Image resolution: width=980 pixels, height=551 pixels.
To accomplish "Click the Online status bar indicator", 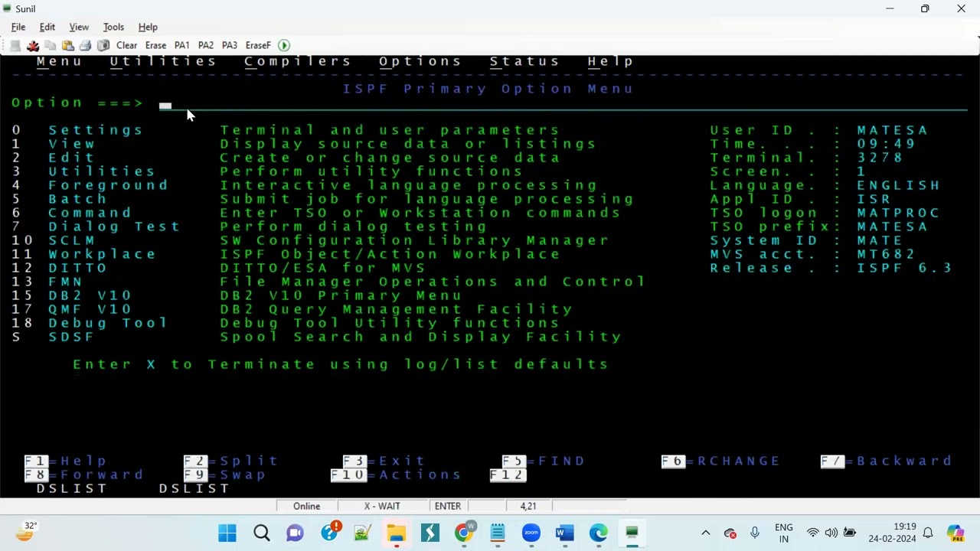I will 307,506.
